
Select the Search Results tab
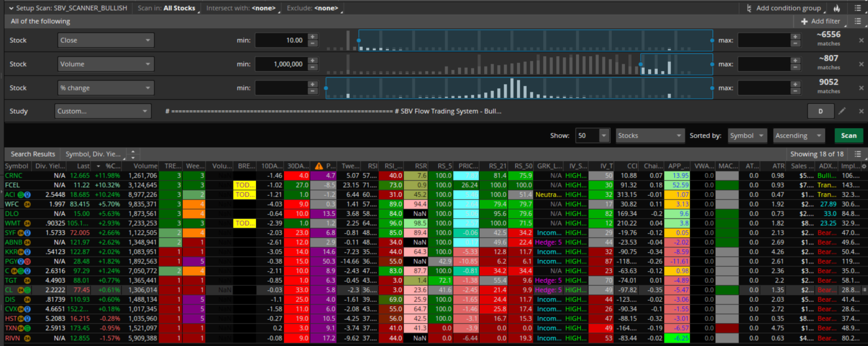33,154
